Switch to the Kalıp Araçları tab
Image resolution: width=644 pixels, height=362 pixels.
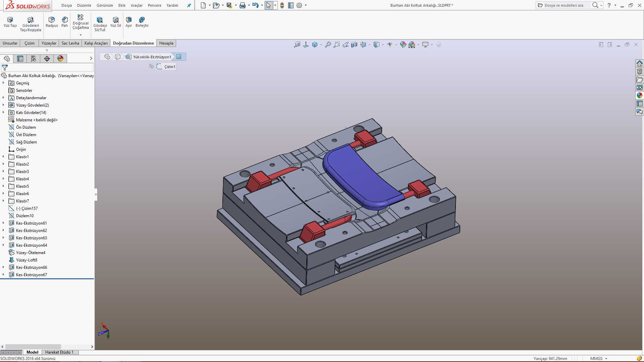pos(96,43)
